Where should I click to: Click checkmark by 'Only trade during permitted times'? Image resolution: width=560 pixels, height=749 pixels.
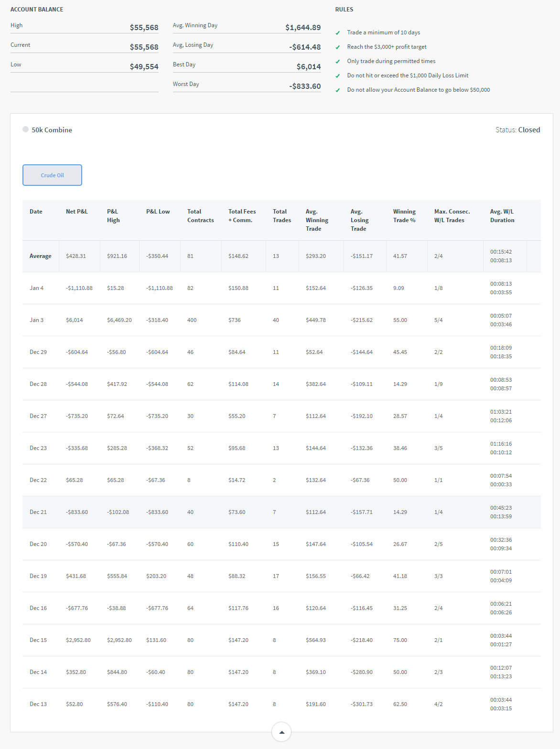coord(338,62)
